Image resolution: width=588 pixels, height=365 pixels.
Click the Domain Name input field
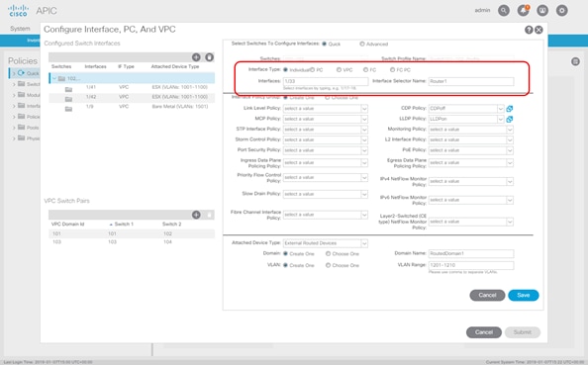471,253
